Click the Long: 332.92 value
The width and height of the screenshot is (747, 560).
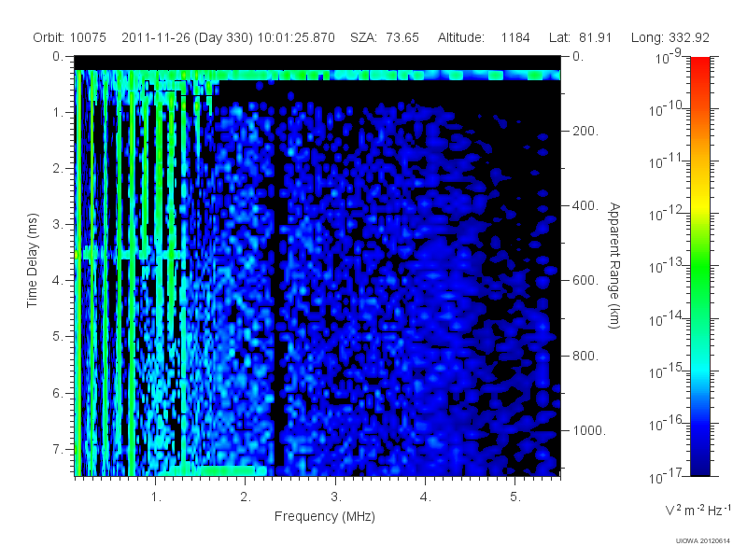click(x=669, y=37)
